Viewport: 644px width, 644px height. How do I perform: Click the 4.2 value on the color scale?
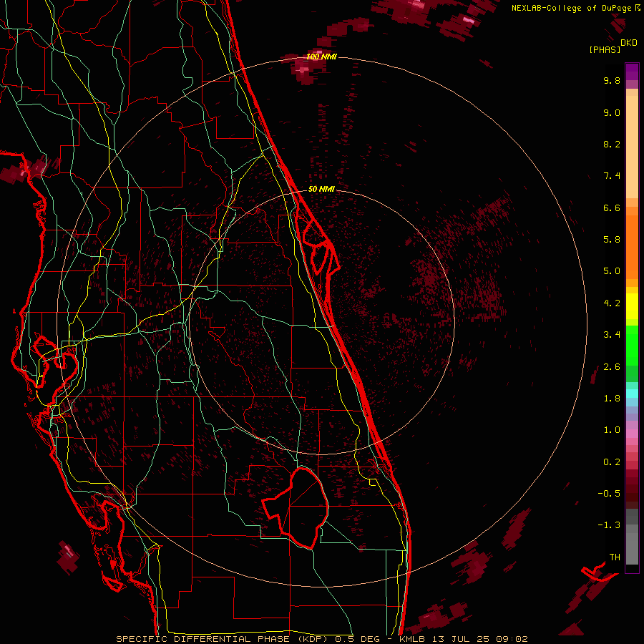(x=612, y=303)
